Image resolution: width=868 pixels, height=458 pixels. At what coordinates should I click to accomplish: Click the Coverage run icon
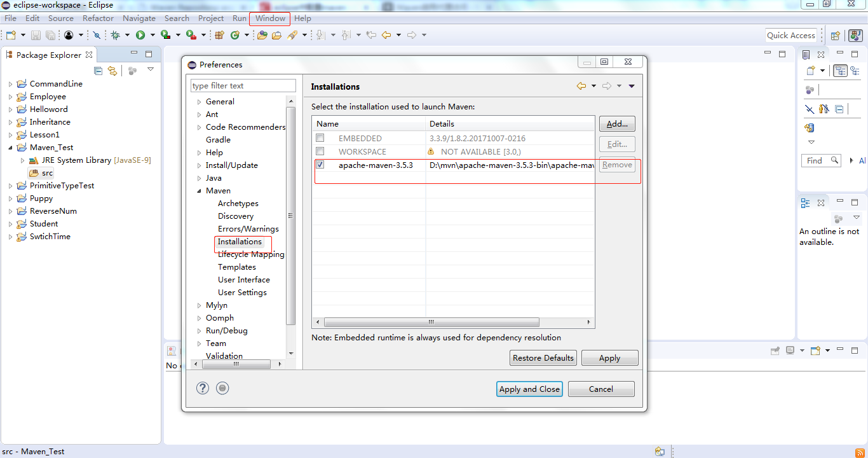tap(165, 35)
